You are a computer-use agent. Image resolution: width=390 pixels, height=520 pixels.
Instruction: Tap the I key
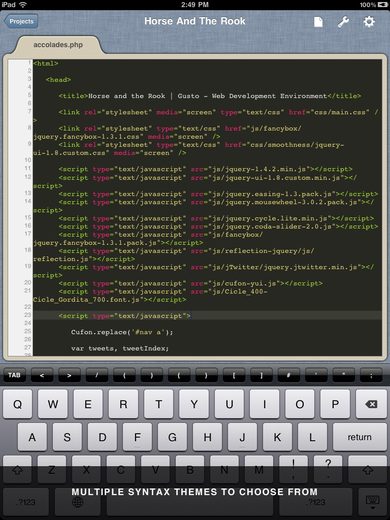click(x=265, y=404)
